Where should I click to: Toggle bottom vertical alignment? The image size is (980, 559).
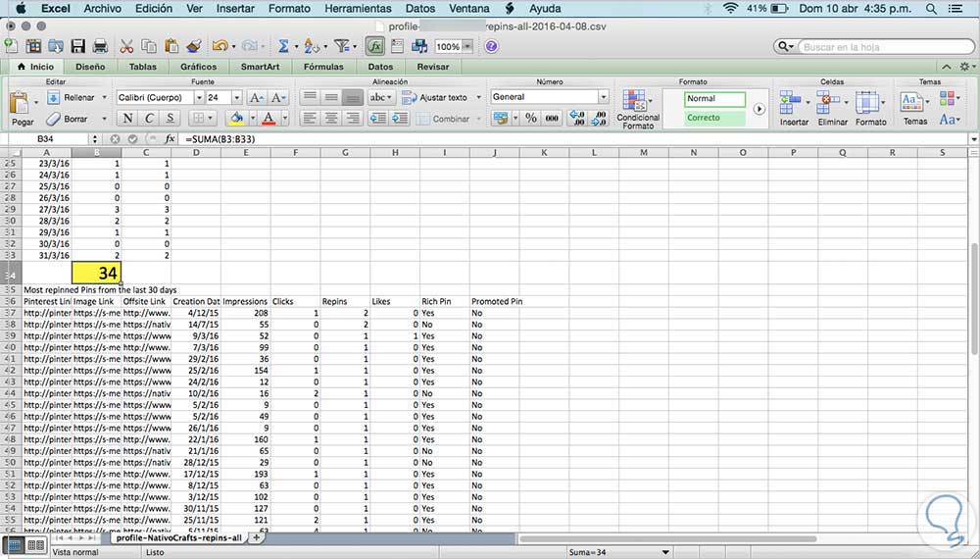(x=353, y=97)
